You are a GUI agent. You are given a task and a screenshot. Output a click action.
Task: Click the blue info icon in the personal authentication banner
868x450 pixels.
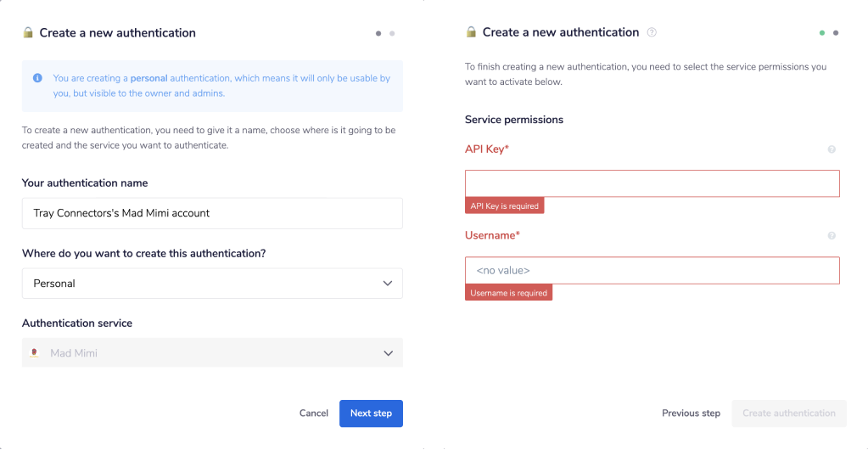coord(37,78)
